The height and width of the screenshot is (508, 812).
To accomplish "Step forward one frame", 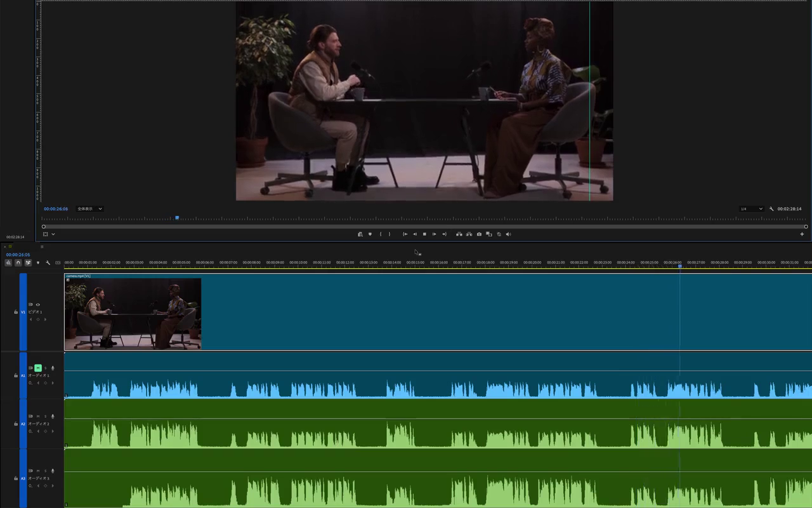I will pos(435,234).
